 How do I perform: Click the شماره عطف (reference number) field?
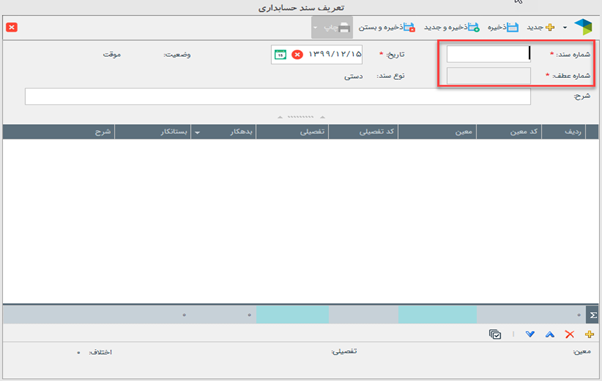pyautogui.click(x=489, y=76)
